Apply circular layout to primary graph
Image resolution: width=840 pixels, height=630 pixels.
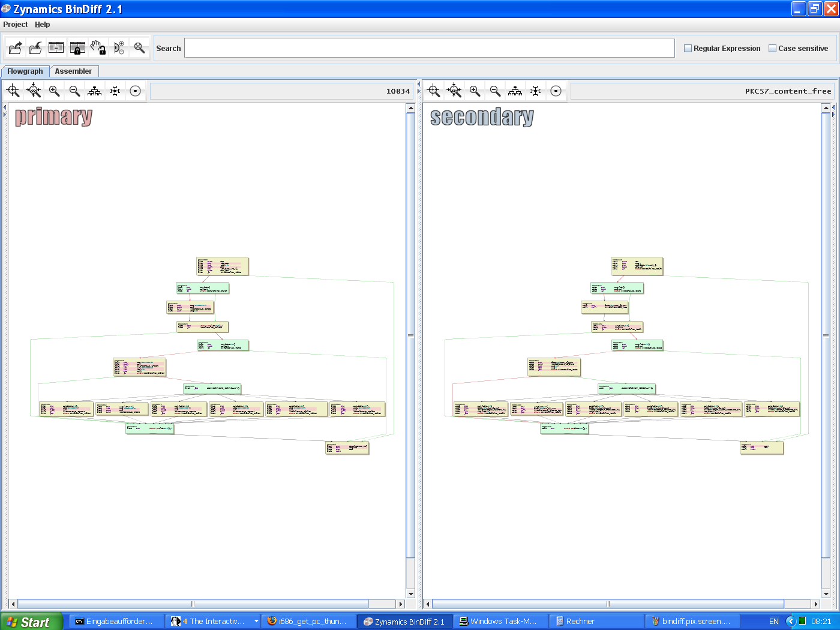pos(136,91)
